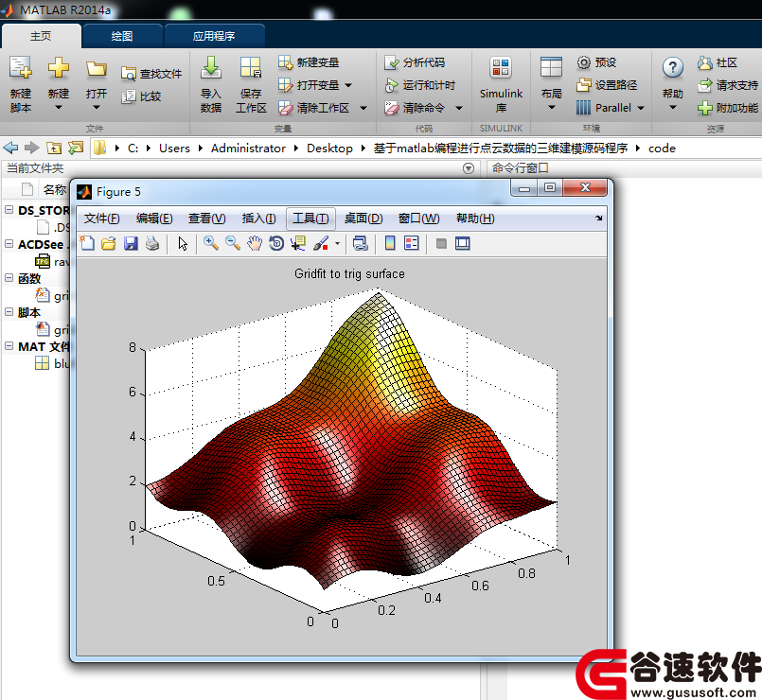Create a new figure from Figure 5 toolbar
Screen dimensions: 762x700
pos(87,243)
